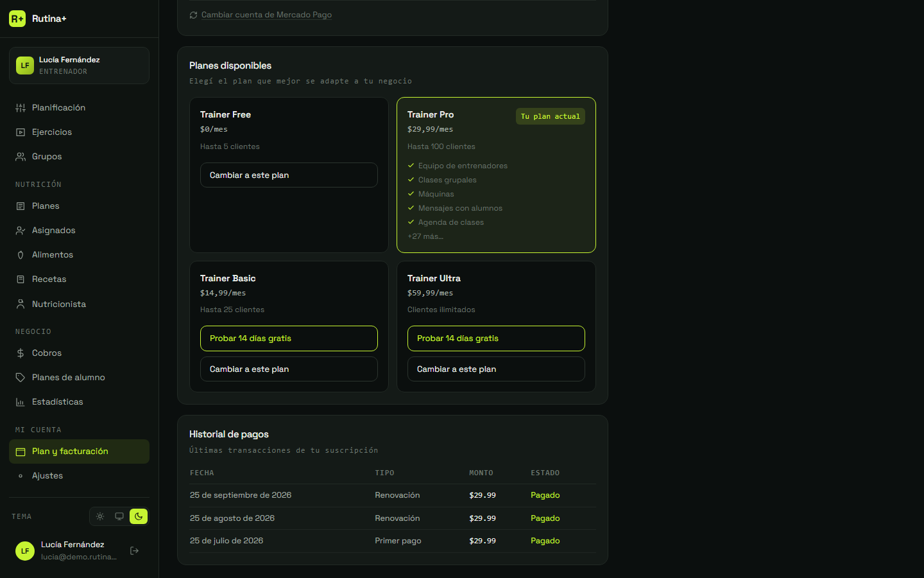
Task: Open the Cambiar cuenta de Mercado Pago link
Action: pos(266,15)
